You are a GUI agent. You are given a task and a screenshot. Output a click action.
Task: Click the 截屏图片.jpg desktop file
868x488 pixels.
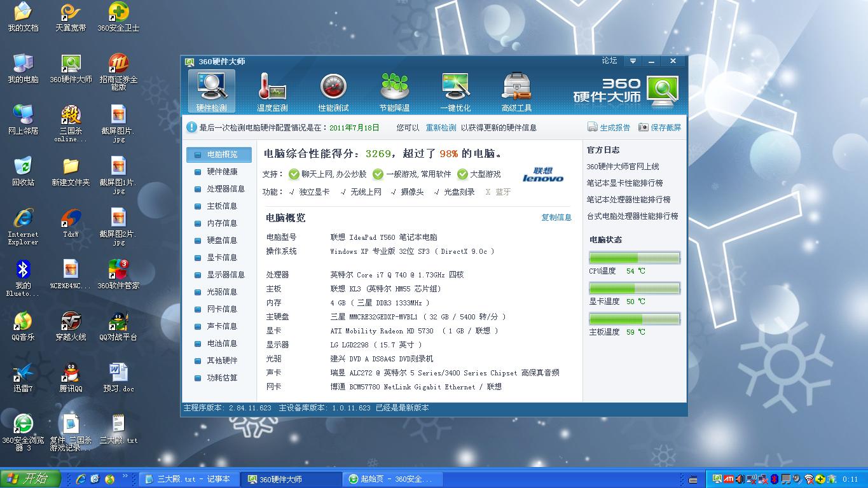click(118, 123)
